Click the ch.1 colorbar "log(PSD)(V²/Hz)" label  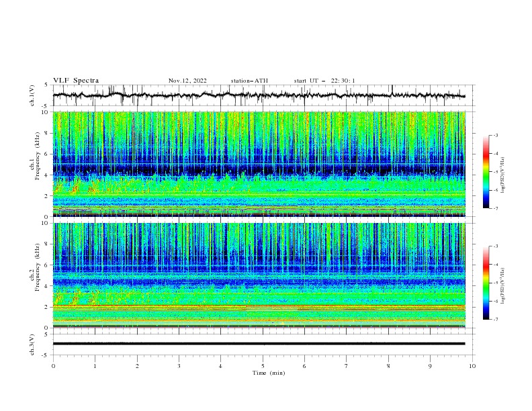502,175
